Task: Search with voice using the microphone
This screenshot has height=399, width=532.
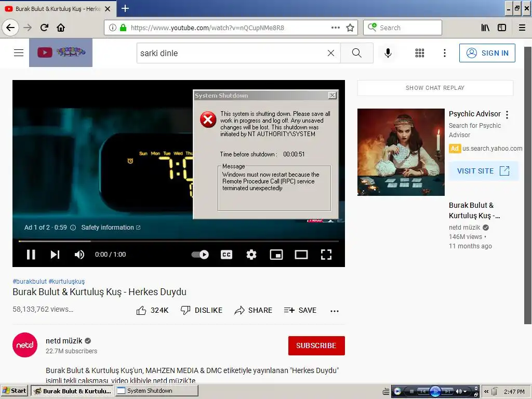Action: pyautogui.click(x=388, y=53)
